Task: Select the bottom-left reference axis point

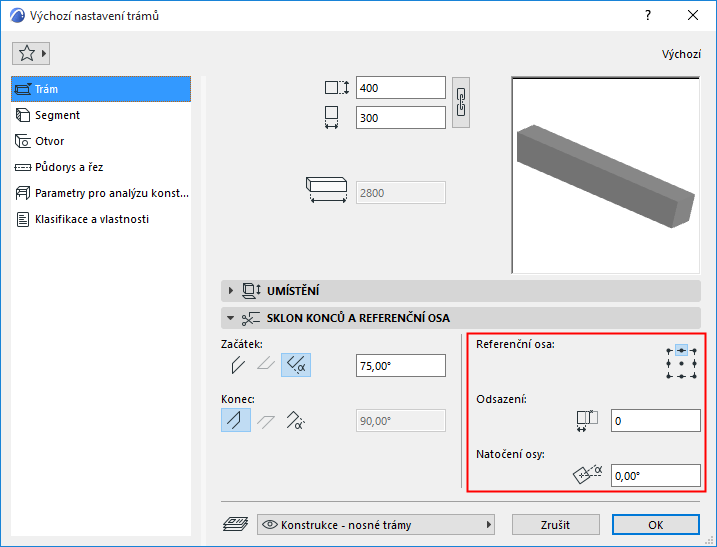Action: point(669,376)
